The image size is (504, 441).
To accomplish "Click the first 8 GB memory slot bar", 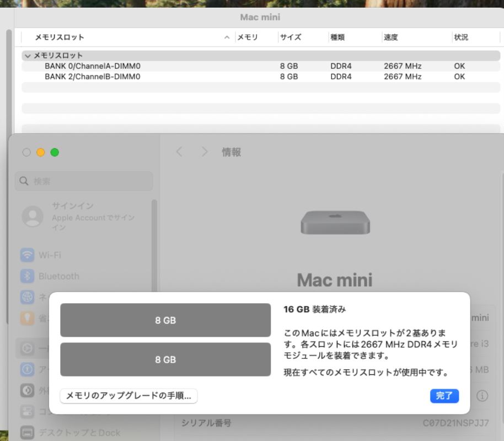I will [165, 320].
